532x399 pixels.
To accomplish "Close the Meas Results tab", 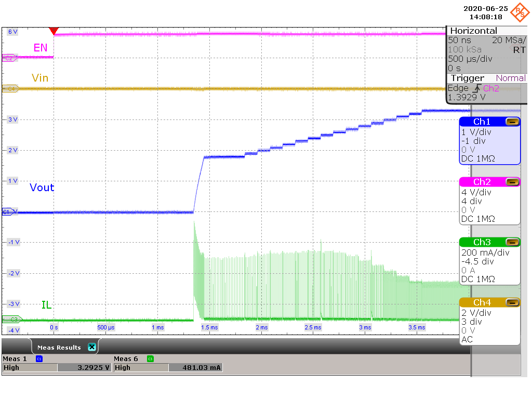I will click(92, 347).
